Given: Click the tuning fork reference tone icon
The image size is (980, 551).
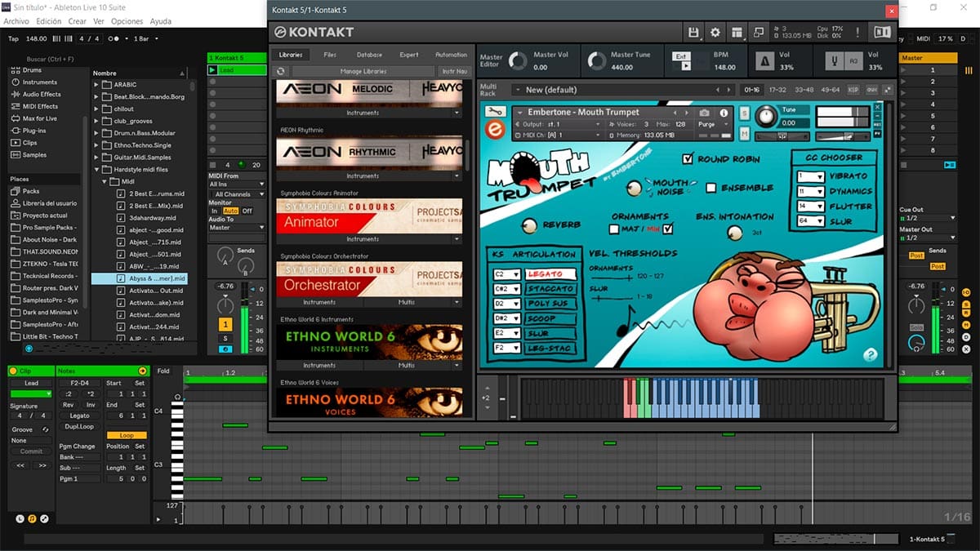Looking at the screenshot, I should [834, 61].
